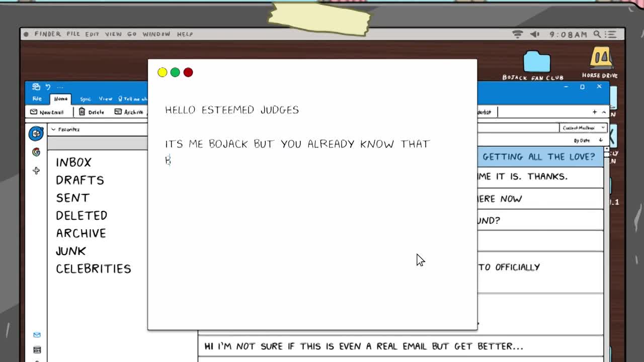Select the Sync ribbon tab

(85, 99)
